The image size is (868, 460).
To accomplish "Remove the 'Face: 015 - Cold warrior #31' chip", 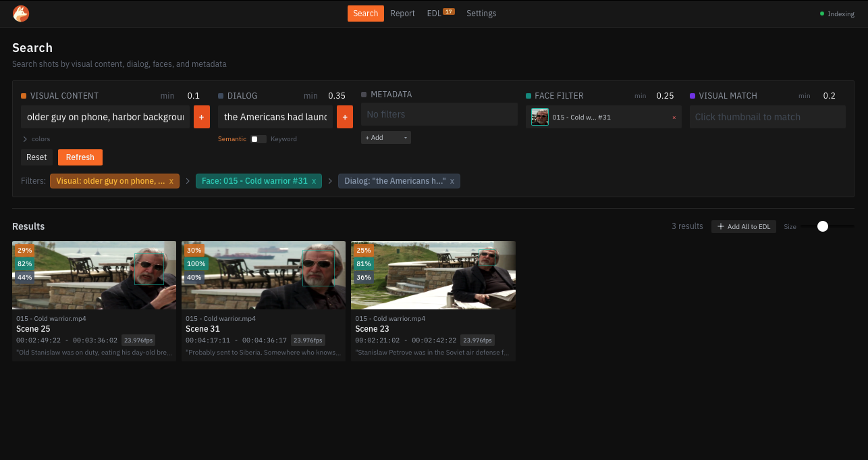I will [314, 181].
